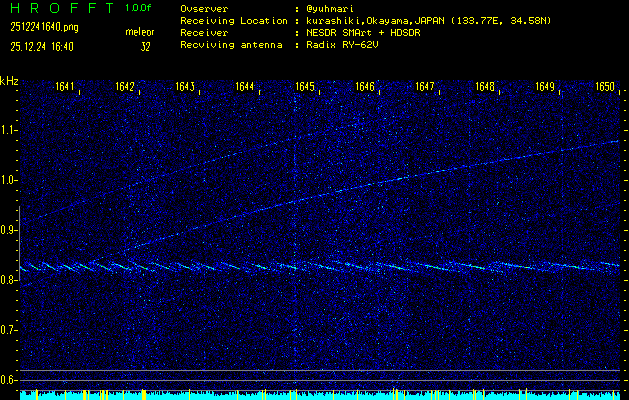Click the 1645 time marker
The image size is (629, 400).
click(305, 87)
